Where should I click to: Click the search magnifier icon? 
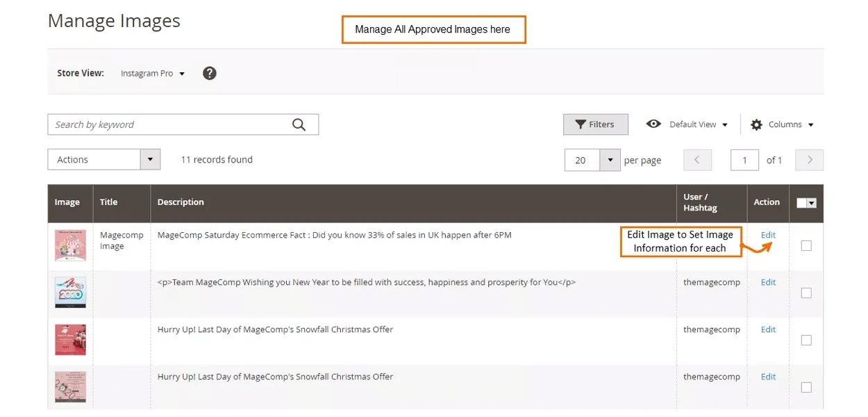pyautogui.click(x=299, y=124)
